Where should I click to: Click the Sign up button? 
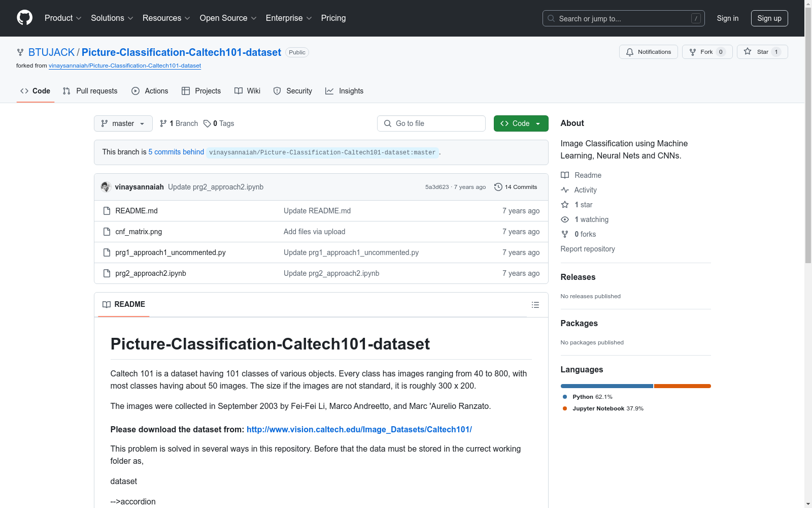pyautogui.click(x=769, y=18)
